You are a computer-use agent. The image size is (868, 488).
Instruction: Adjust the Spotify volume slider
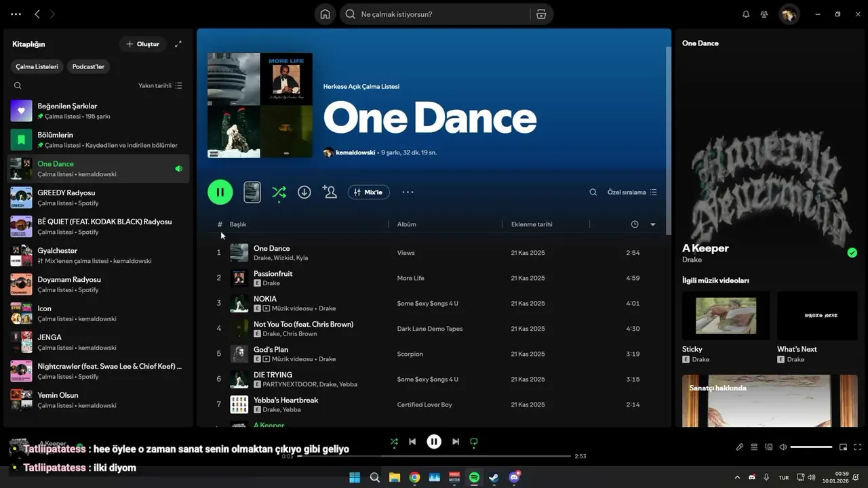pos(811,447)
